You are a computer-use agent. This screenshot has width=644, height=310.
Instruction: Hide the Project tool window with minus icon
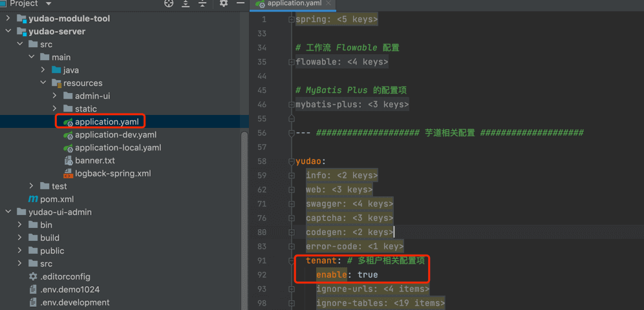[x=239, y=3]
